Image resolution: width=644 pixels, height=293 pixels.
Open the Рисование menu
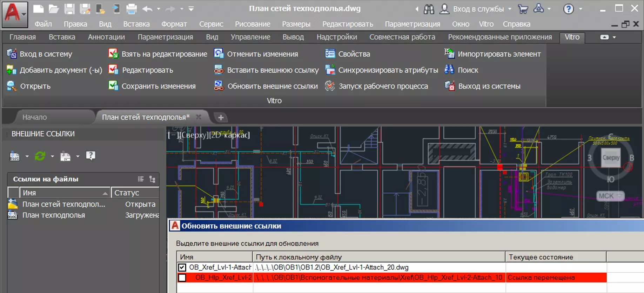pos(252,24)
